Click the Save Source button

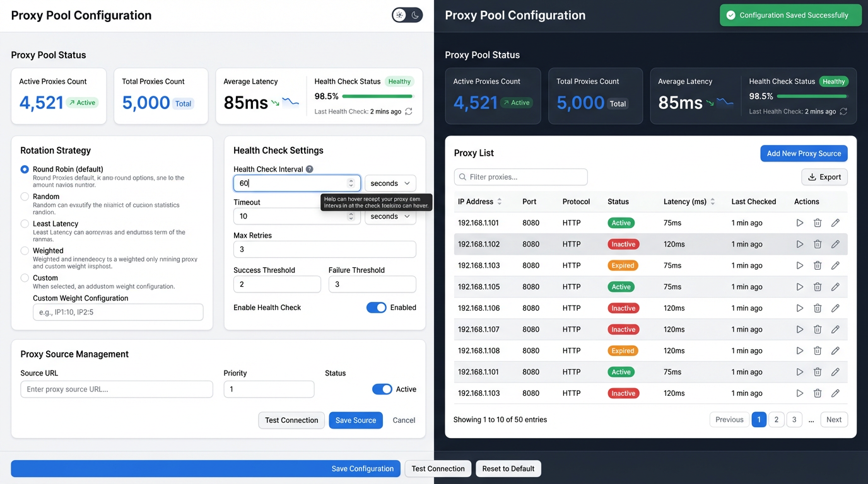click(355, 420)
